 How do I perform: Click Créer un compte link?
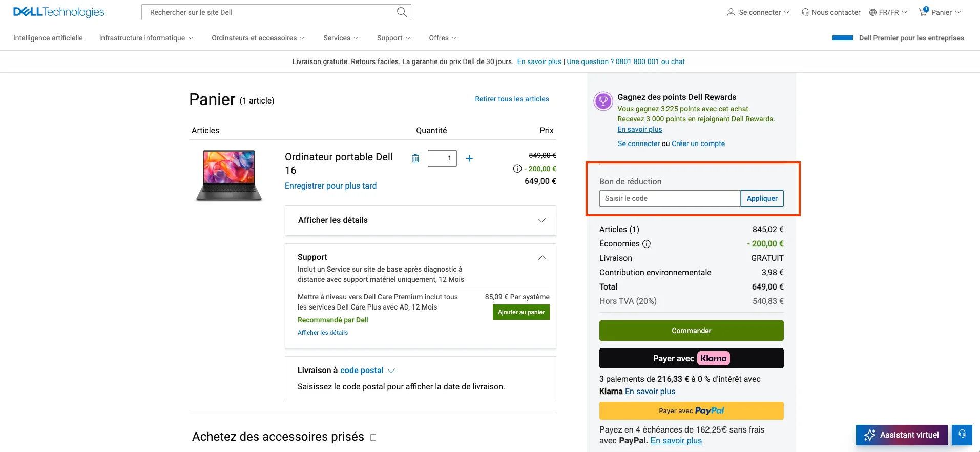point(698,143)
